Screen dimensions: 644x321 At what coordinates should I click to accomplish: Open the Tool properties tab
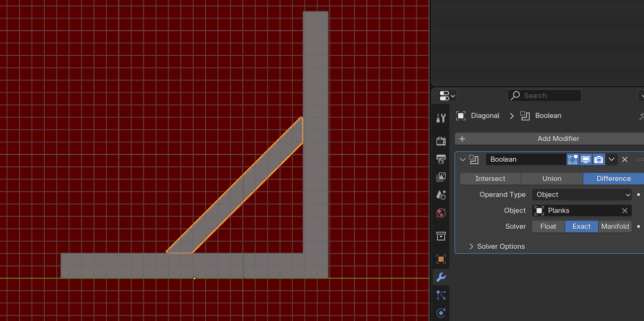tap(441, 118)
